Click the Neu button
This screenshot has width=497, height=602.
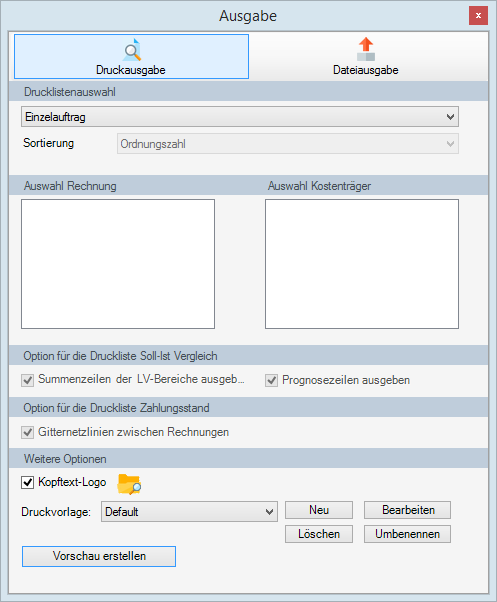319,510
